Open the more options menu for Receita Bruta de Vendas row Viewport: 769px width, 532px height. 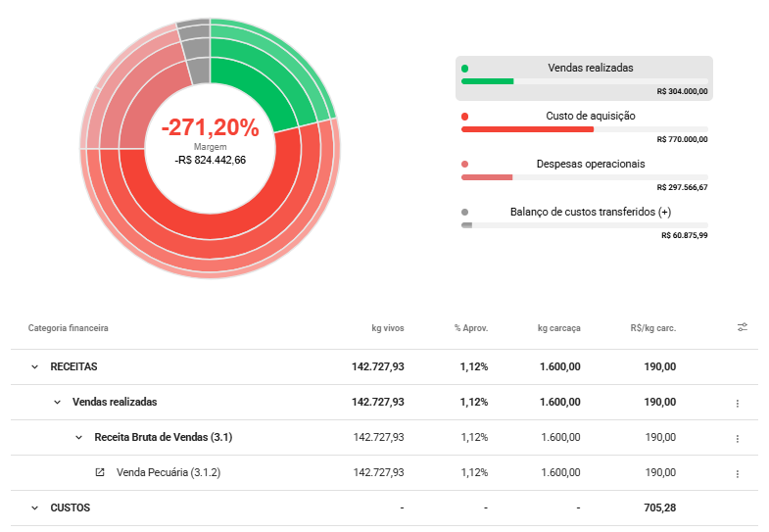(737, 438)
